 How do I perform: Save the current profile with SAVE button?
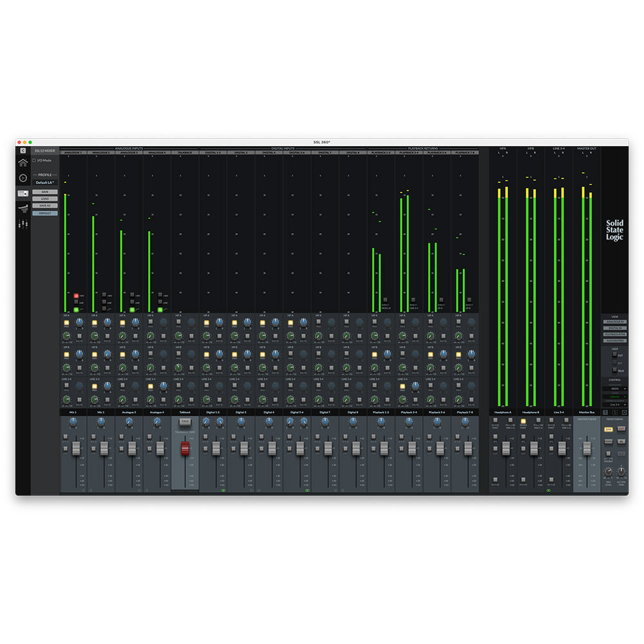click(45, 192)
